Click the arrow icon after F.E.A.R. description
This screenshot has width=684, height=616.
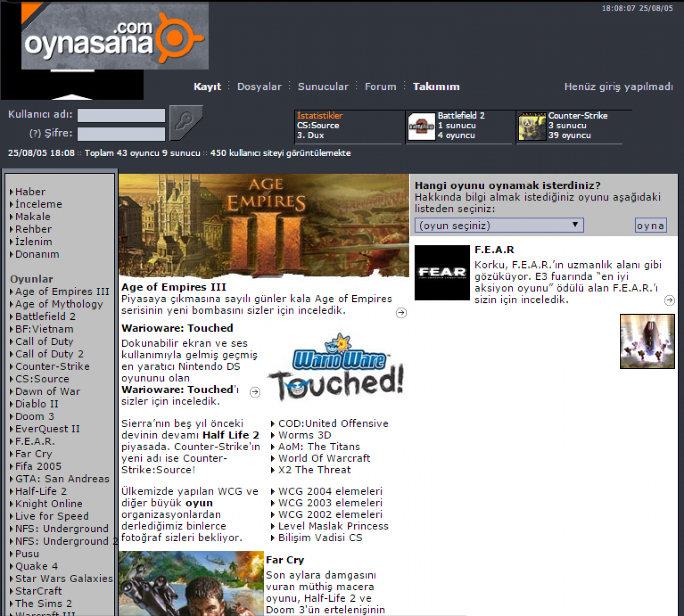click(x=669, y=300)
